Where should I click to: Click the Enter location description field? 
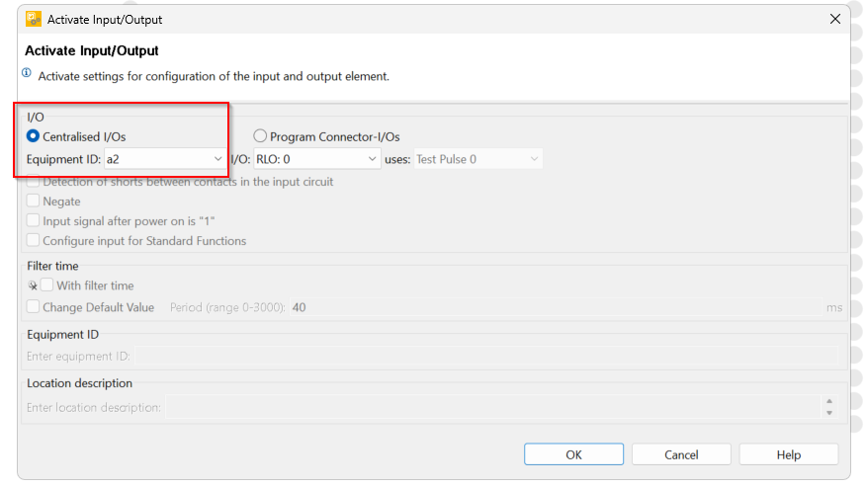(x=492, y=408)
